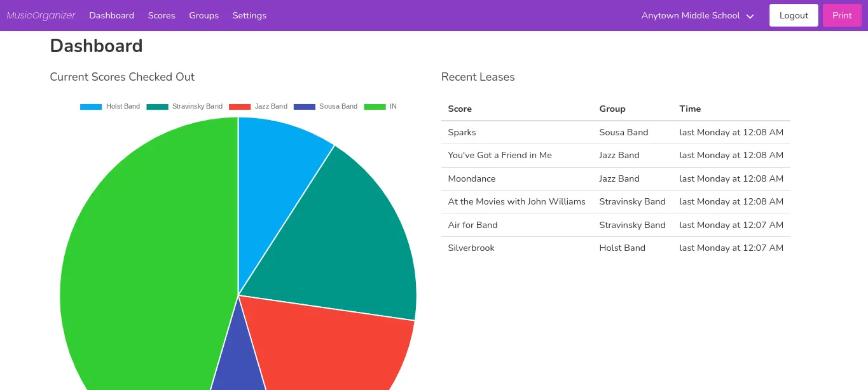Click the chevron beside the school name
Screen dimensions: 868x390
tap(750, 16)
